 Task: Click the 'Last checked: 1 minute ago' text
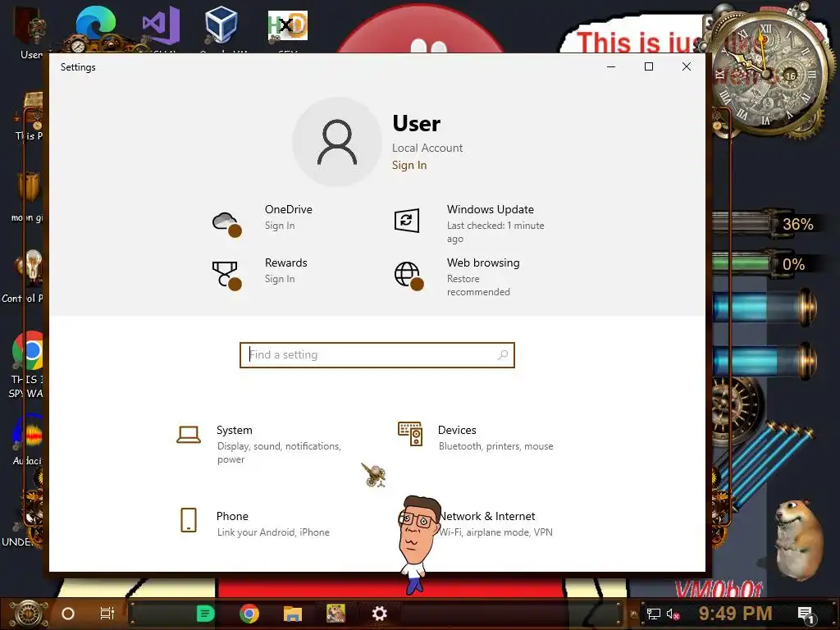pos(495,232)
